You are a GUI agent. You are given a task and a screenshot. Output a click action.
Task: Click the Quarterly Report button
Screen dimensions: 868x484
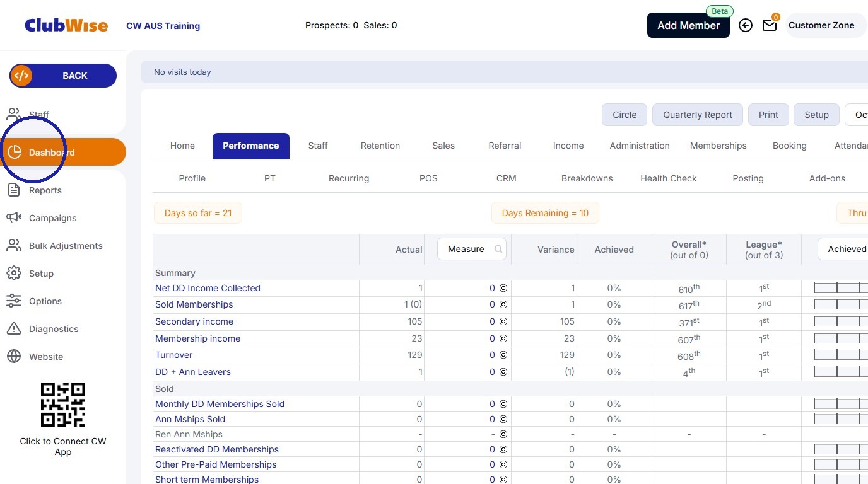698,115
